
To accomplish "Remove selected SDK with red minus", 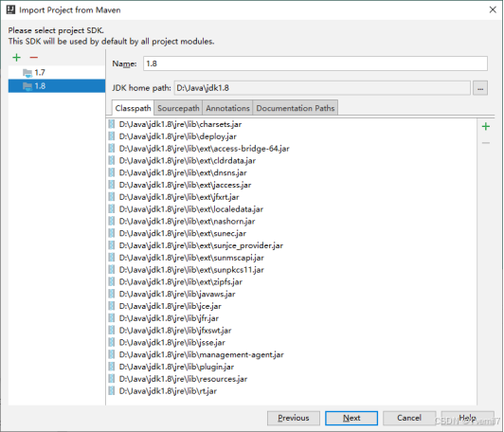I will tap(34, 58).
